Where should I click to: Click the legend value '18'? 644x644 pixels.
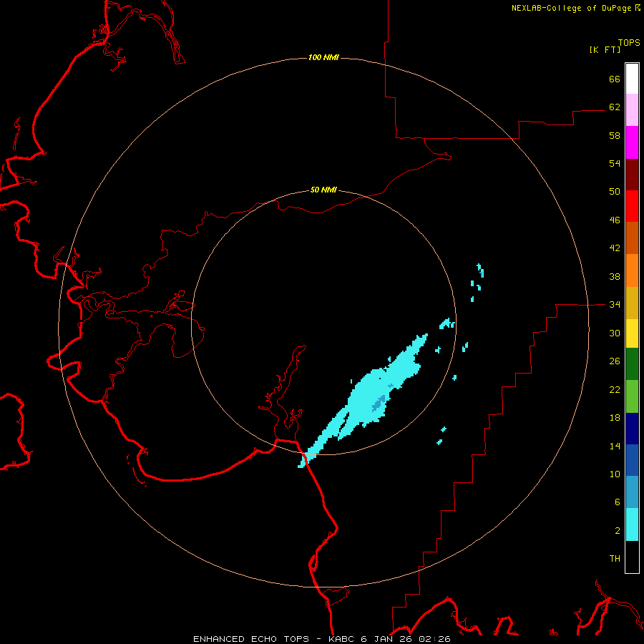[x=615, y=418]
